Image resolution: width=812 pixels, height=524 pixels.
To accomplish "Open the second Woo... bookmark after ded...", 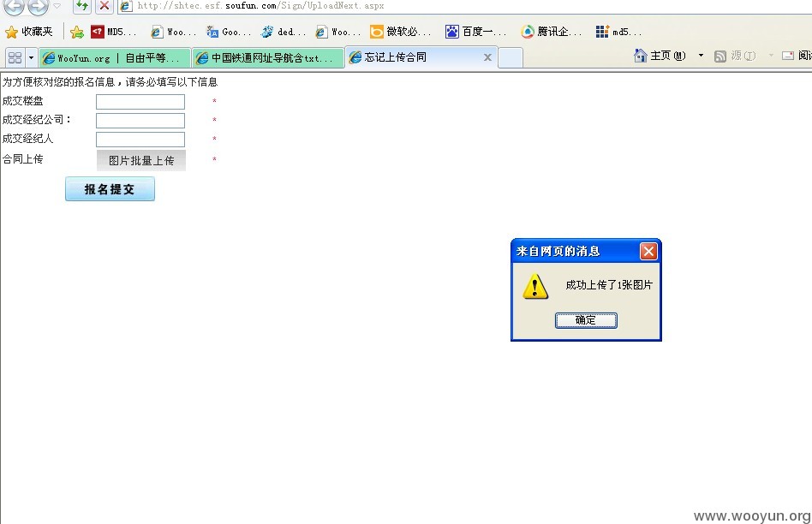I will [338, 32].
